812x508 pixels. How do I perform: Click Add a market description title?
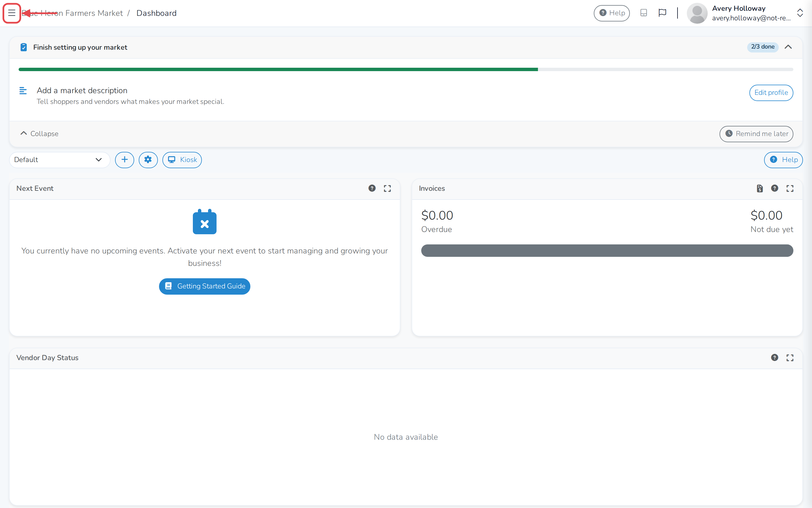click(82, 90)
